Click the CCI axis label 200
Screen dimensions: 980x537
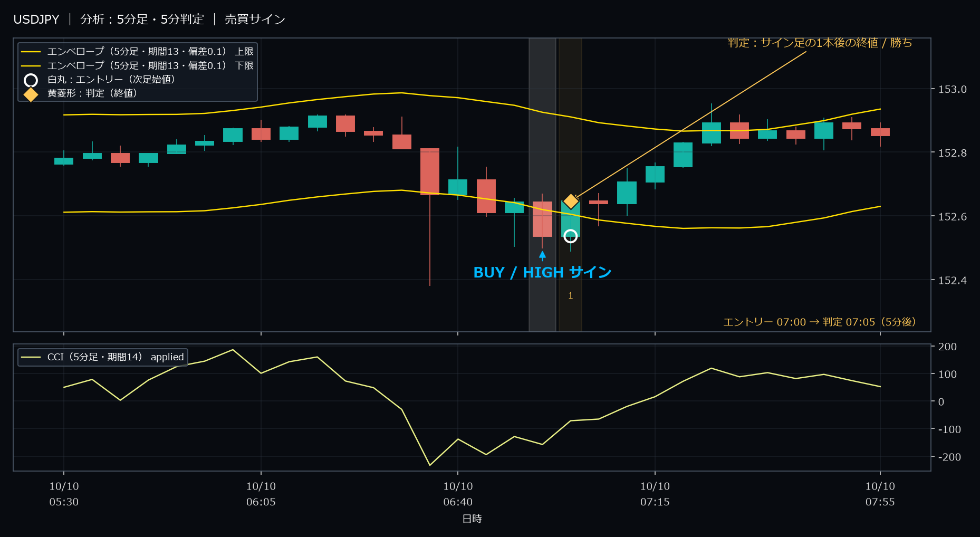947,347
